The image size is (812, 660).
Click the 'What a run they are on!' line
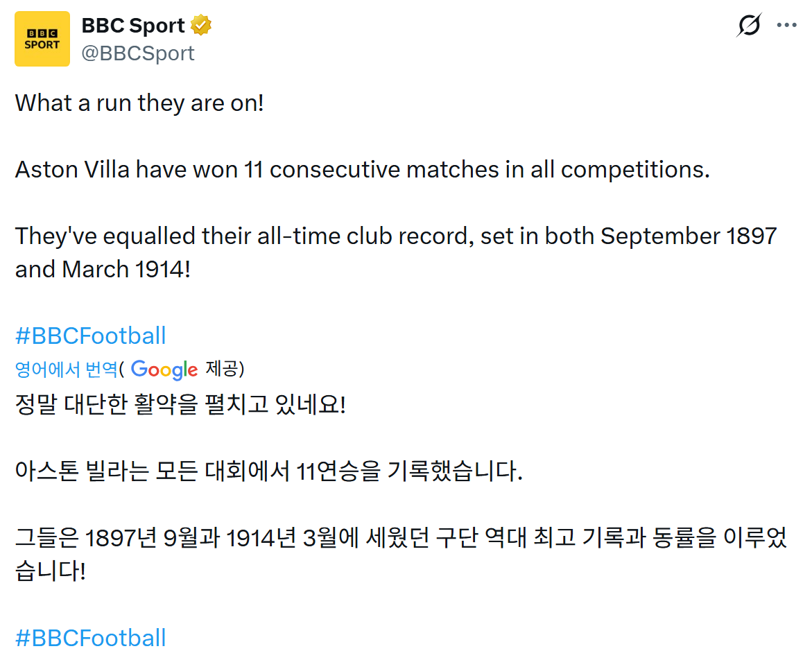tap(139, 103)
